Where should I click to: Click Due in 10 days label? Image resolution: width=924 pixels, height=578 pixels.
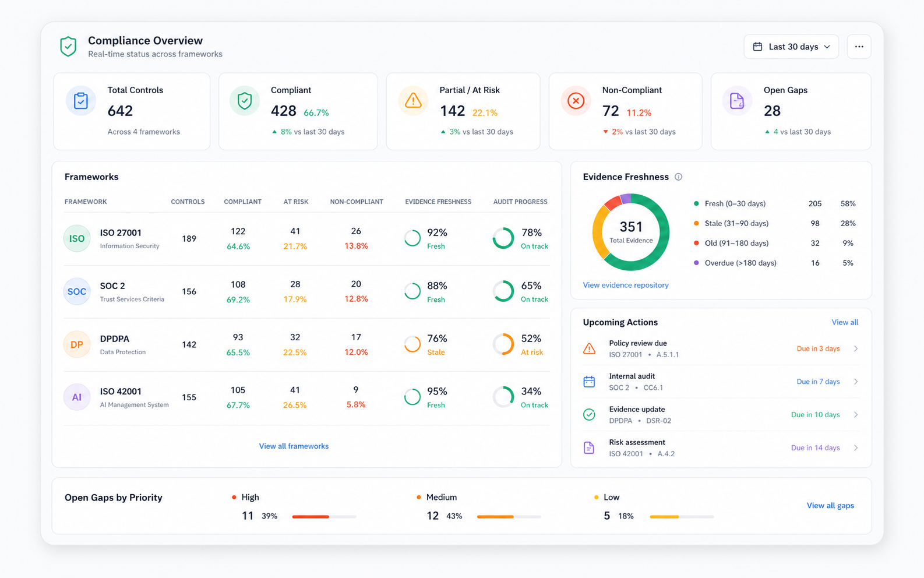815,415
